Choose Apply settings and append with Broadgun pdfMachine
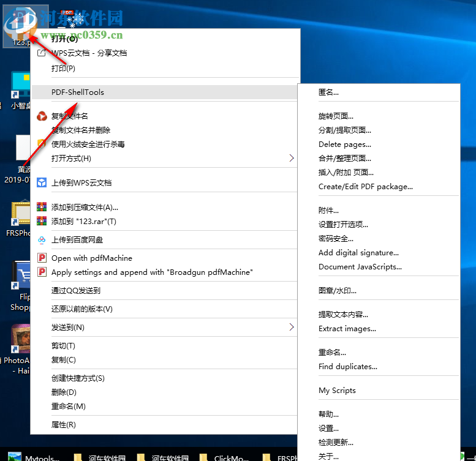This screenshot has height=461, width=476. (152, 272)
